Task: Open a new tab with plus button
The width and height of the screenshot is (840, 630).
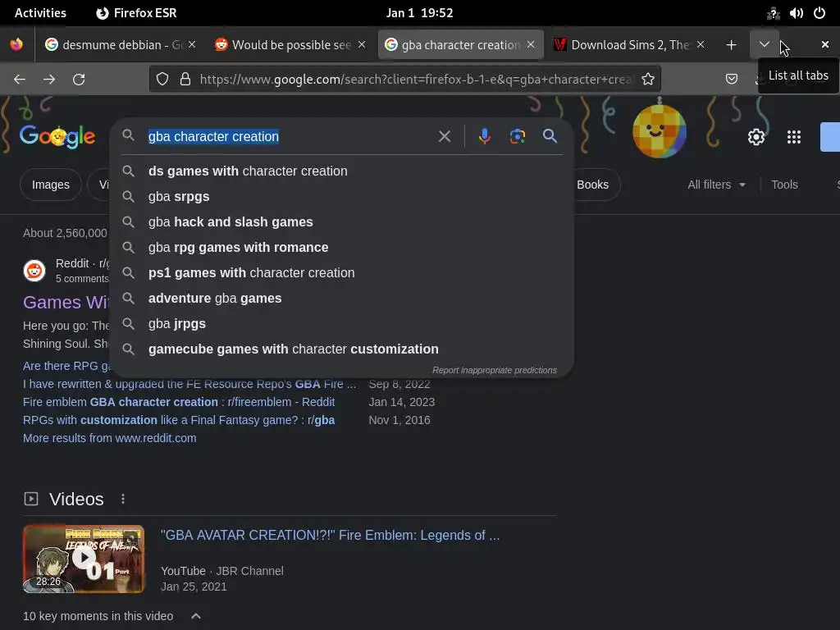Action: point(731,45)
